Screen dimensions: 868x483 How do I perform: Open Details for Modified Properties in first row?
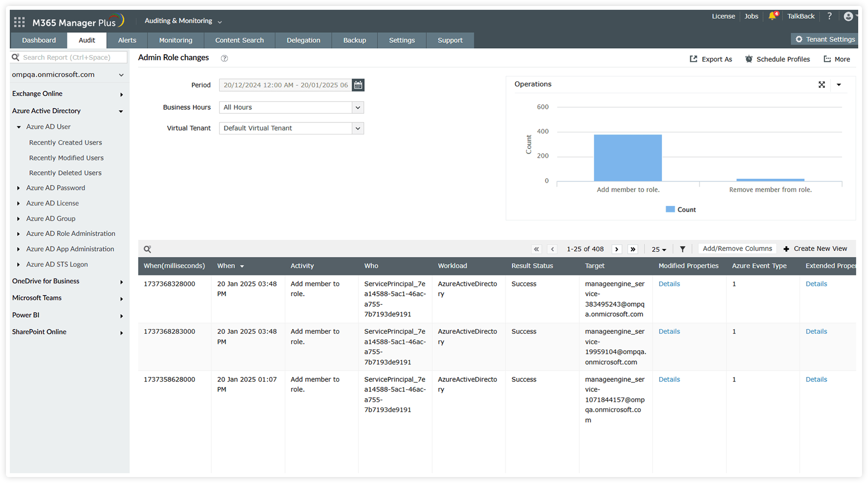click(669, 283)
